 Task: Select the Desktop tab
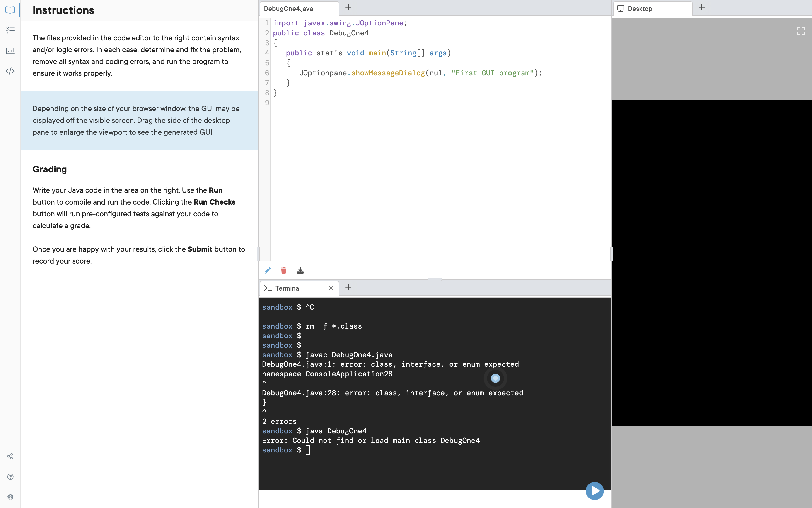click(653, 9)
